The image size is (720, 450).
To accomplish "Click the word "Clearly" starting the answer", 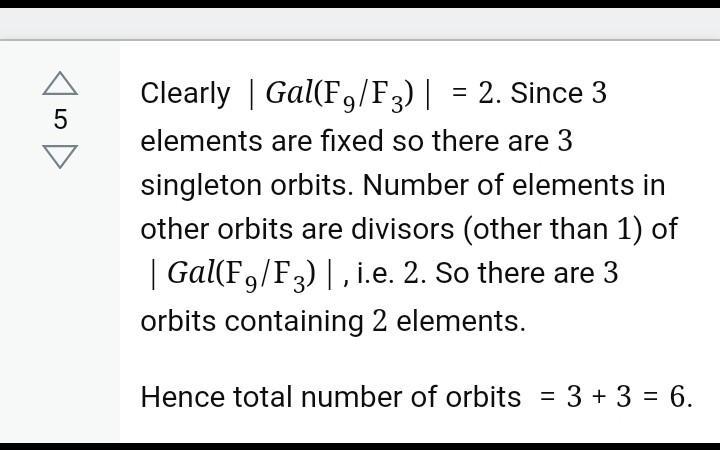I will click(185, 93).
